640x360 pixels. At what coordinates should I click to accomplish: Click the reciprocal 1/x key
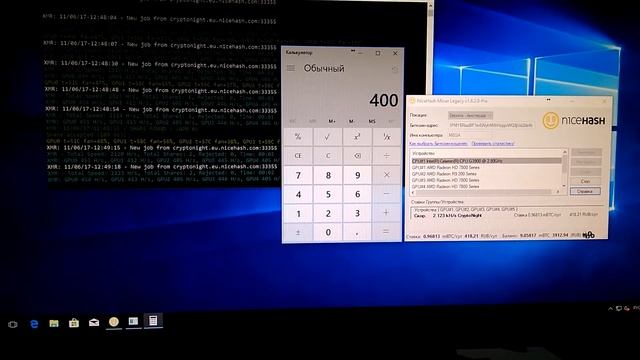coord(386,137)
